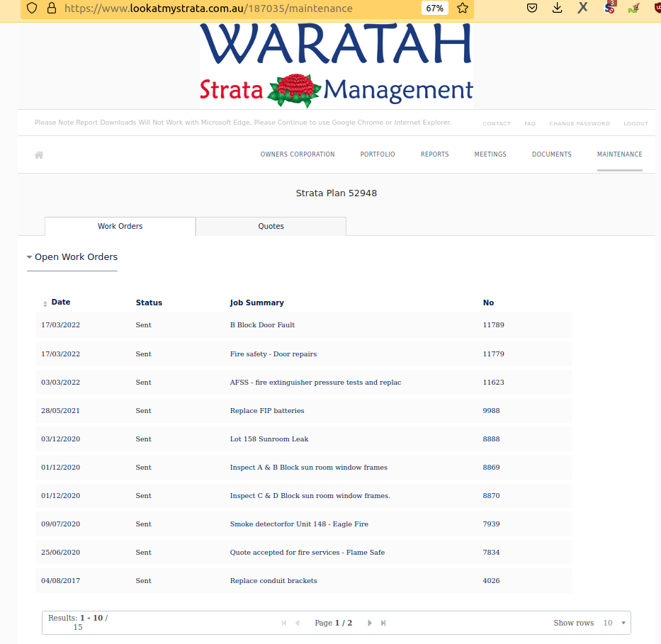Sort table by the Date sort arrows
This screenshot has height=644, width=661.
(45, 304)
